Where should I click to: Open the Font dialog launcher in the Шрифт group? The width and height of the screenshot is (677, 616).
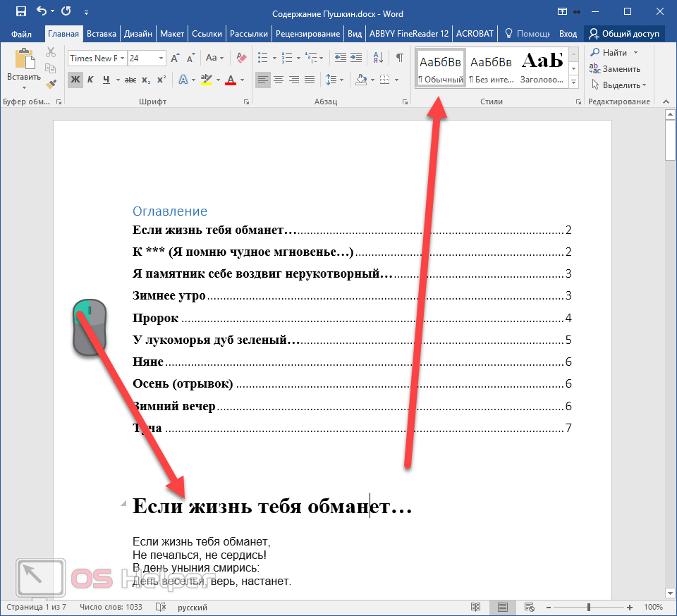click(x=247, y=101)
